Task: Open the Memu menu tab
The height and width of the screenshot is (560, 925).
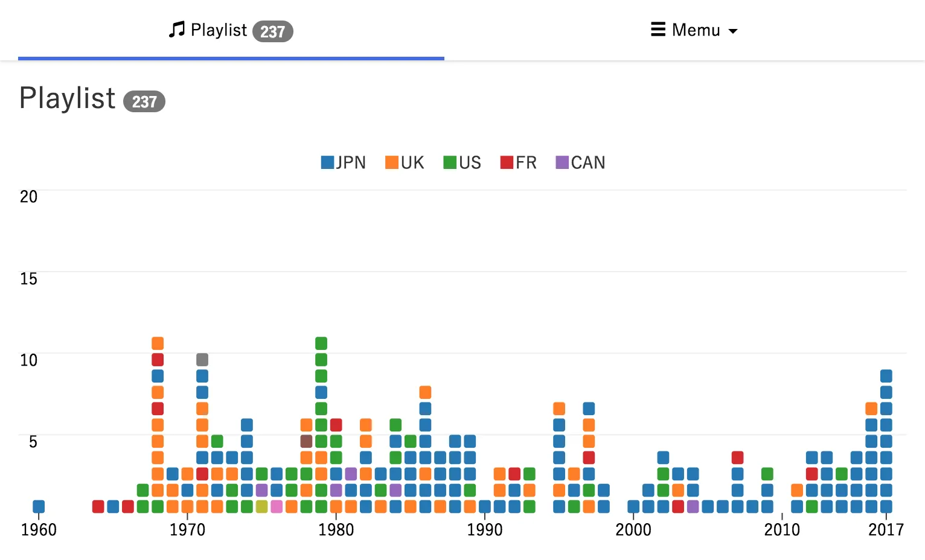Action: point(694,30)
